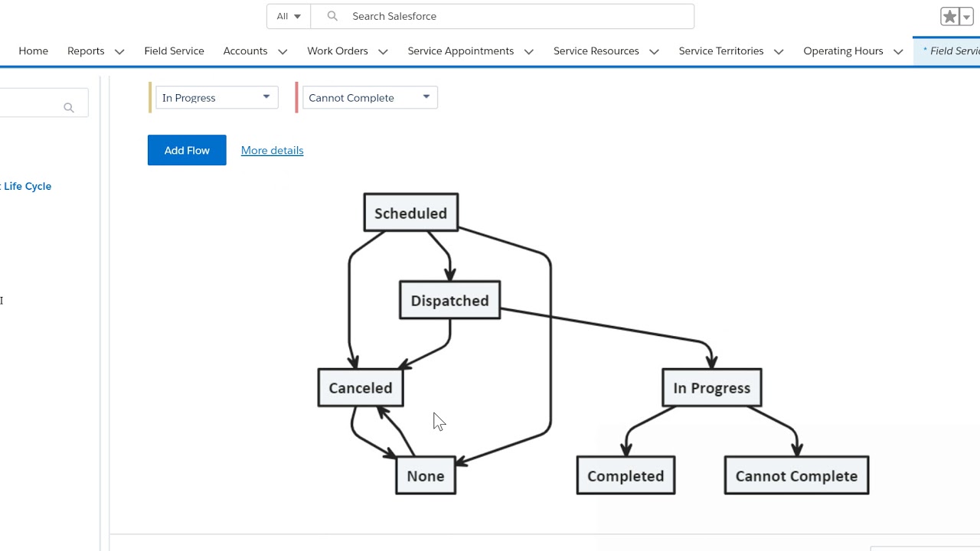Click the Canceled node in the diagram
This screenshot has width=980, height=551.
[x=361, y=387]
